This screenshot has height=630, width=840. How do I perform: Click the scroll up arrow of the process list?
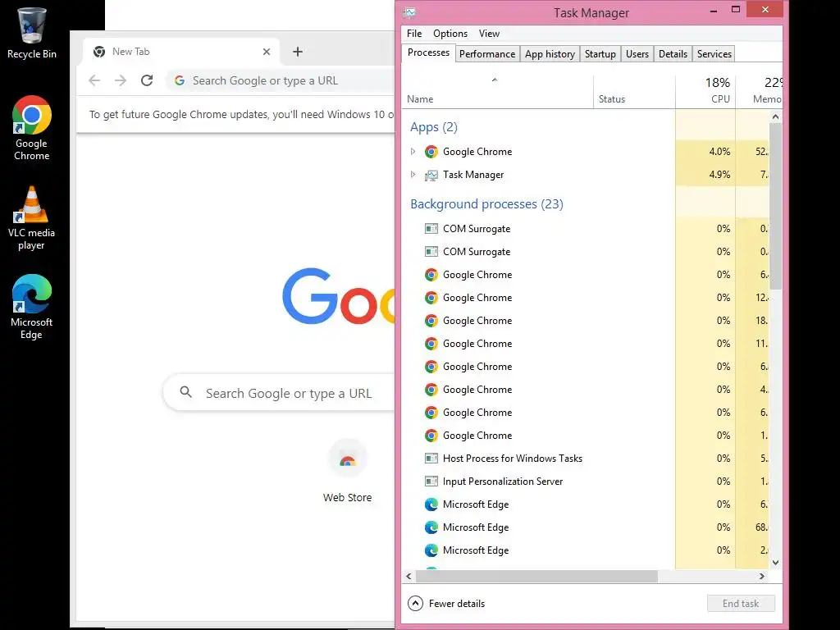pos(775,116)
